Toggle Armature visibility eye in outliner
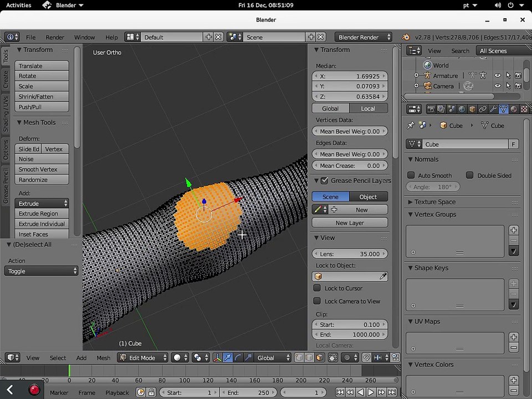 pyautogui.click(x=498, y=76)
